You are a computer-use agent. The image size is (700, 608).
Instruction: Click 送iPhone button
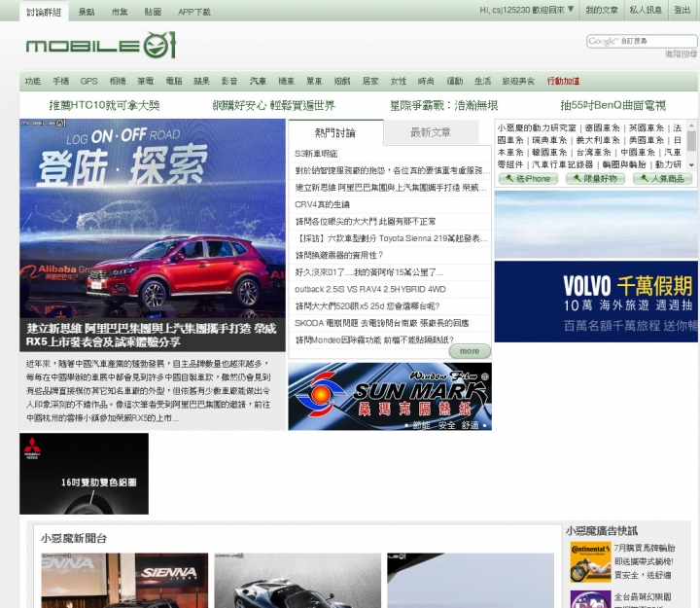(528, 179)
